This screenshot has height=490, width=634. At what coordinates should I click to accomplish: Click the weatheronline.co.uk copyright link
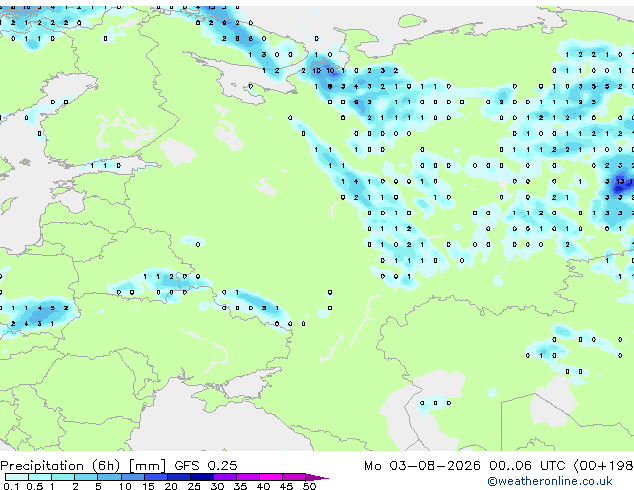(x=550, y=481)
